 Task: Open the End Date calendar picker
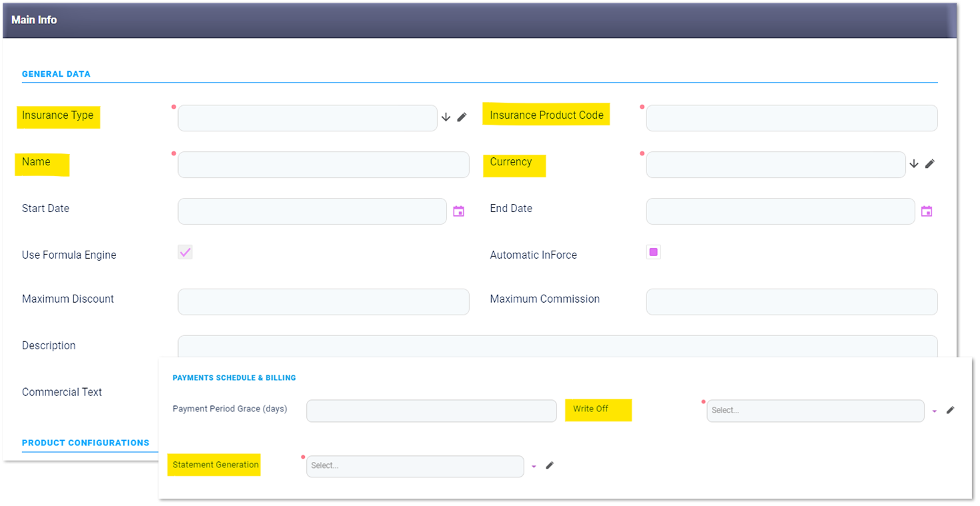(927, 211)
